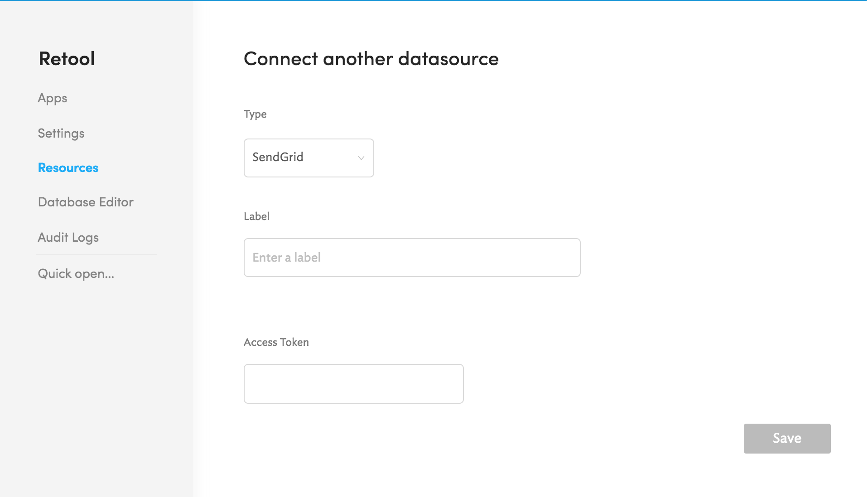Screen dimensions: 868x497
Task: Focus the Enter a label field
Action: click(x=412, y=258)
